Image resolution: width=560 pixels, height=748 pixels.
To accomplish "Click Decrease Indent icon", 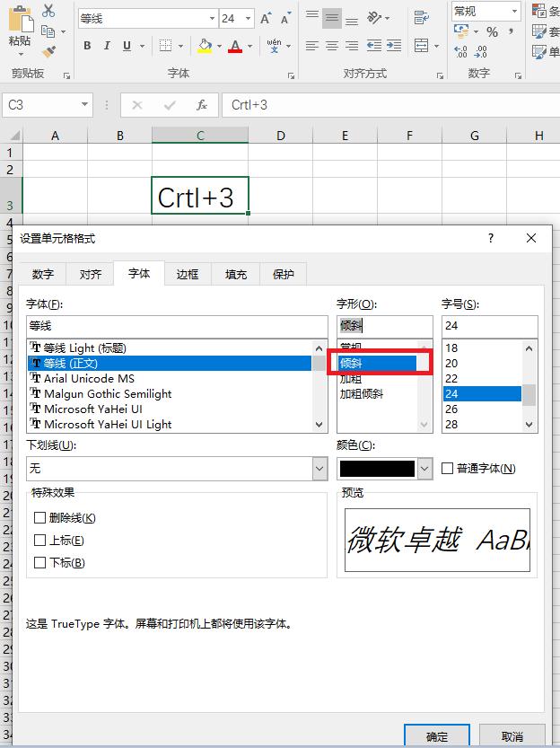I will 374,46.
